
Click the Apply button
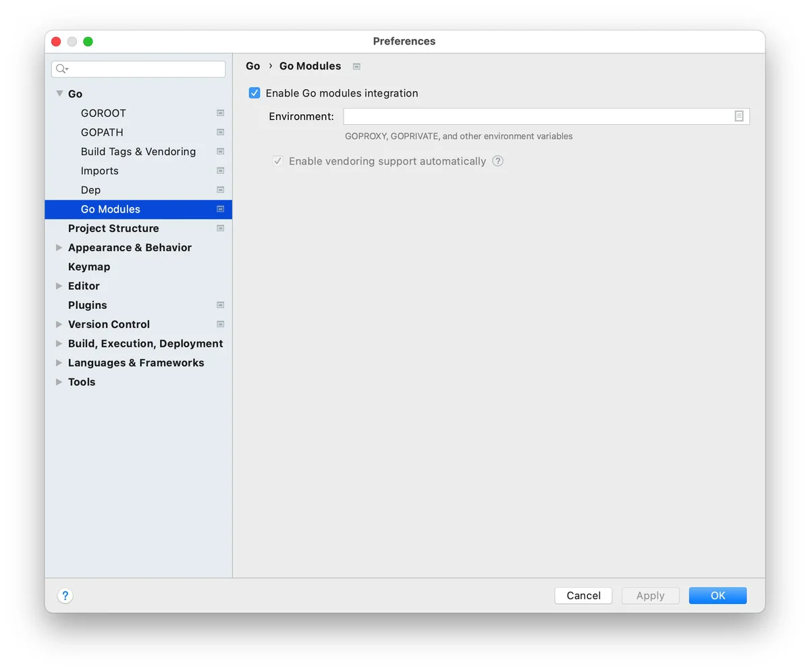click(651, 596)
